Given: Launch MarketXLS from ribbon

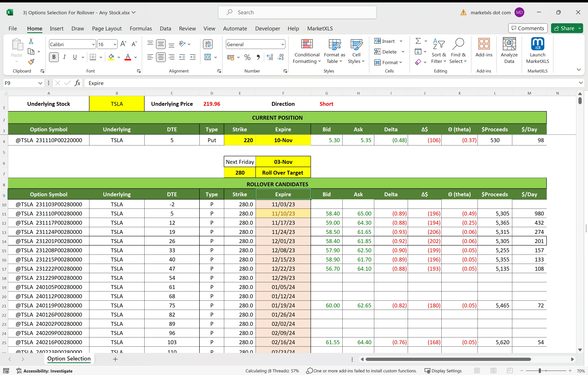Looking at the screenshot, I should [537, 51].
